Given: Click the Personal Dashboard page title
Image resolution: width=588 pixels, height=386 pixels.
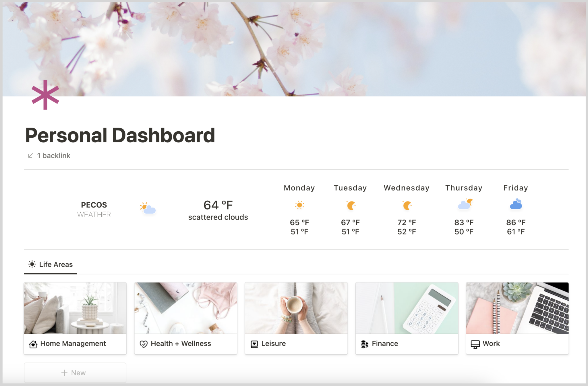Looking at the screenshot, I should [120, 135].
